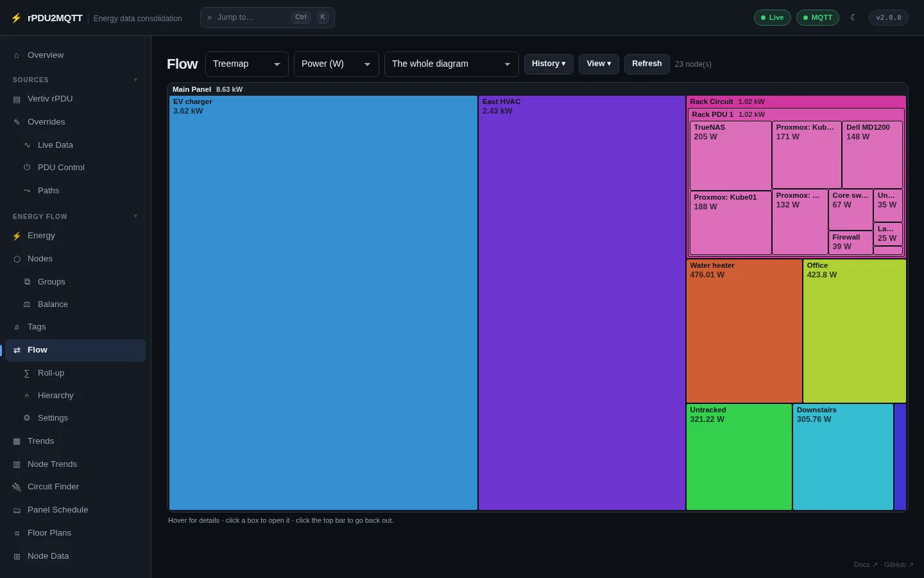924x578 pixels.
Task: Click the Refresh button
Action: [647, 64]
